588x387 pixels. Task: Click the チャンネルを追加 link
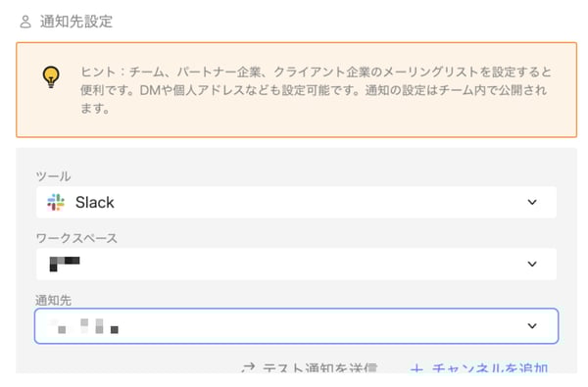[490, 368]
